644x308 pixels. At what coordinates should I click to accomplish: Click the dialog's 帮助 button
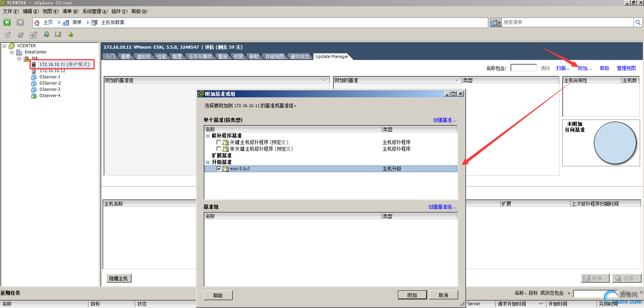click(218, 296)
